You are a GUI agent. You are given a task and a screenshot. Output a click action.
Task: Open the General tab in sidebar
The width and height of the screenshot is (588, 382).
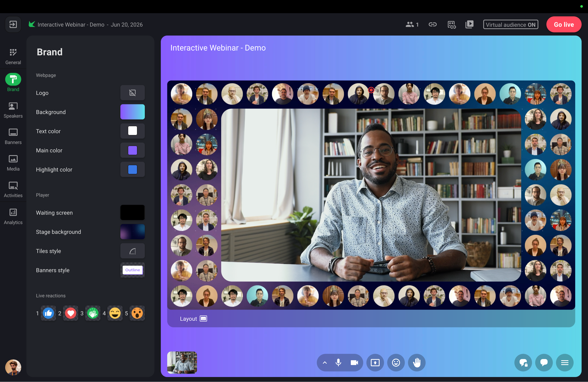[13, 57]
